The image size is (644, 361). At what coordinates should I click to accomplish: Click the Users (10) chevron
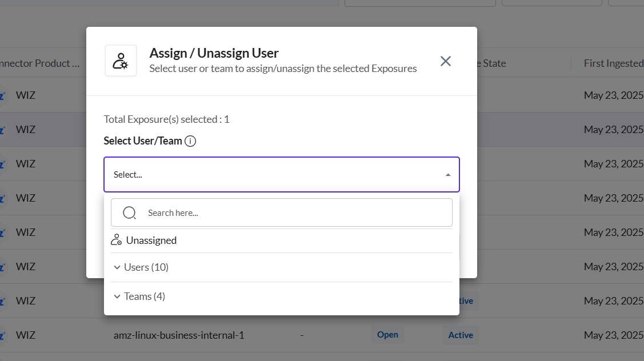point(117,267)
